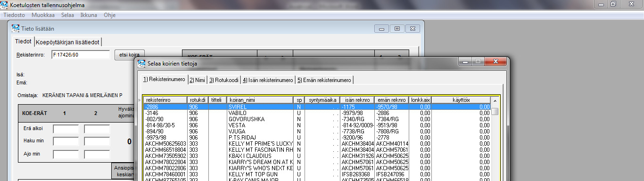644x181 pixels.
Task: Click the Selaa koirien tietoja dialog icon
Action: click(141, 63)
